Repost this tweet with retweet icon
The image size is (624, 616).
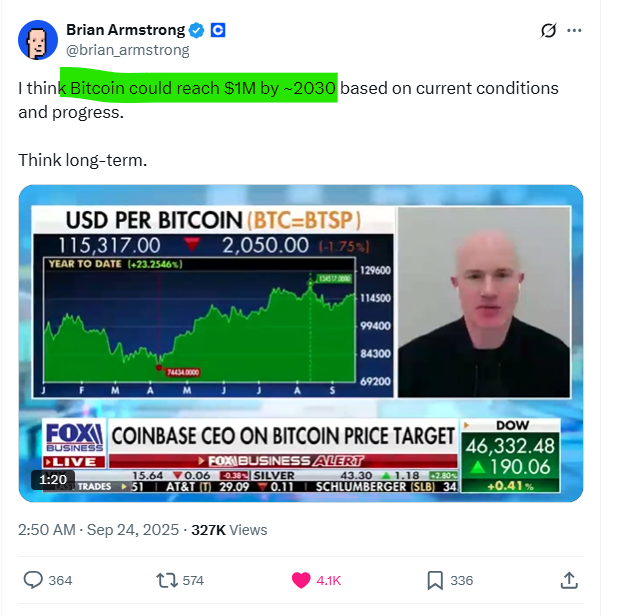(x=167, y=580)
